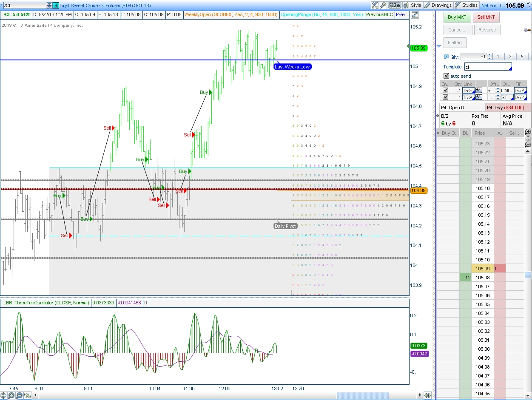Uncheck the stop order row enable checkbox

tap(445, 97)
